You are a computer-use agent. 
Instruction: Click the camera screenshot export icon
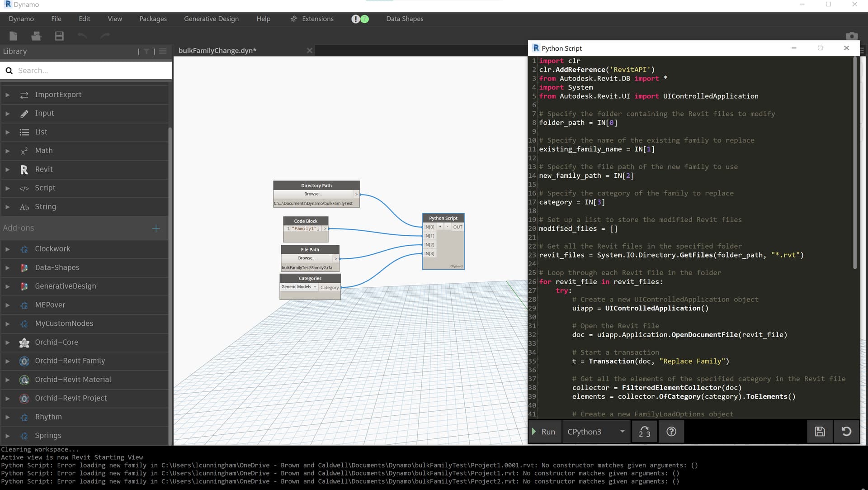click(x=851, y=36)
